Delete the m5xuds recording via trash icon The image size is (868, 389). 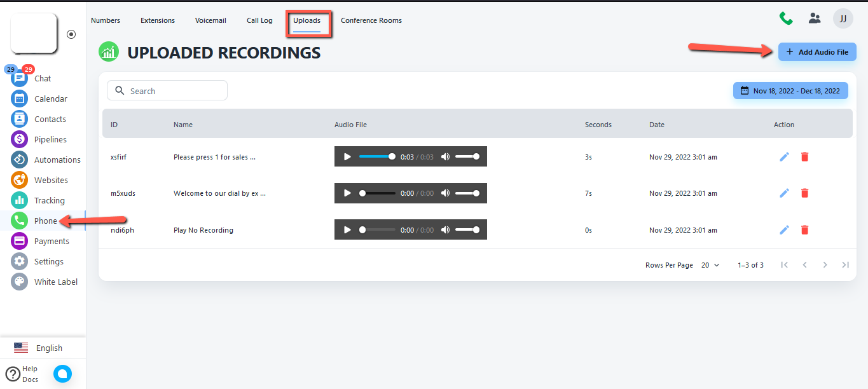click(x=804, y=193)
